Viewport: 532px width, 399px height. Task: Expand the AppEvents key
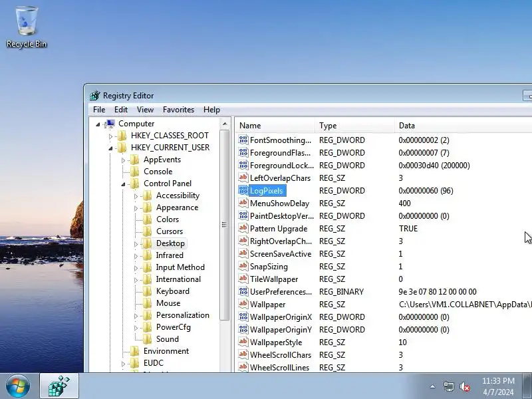click(x=123, y=160)
